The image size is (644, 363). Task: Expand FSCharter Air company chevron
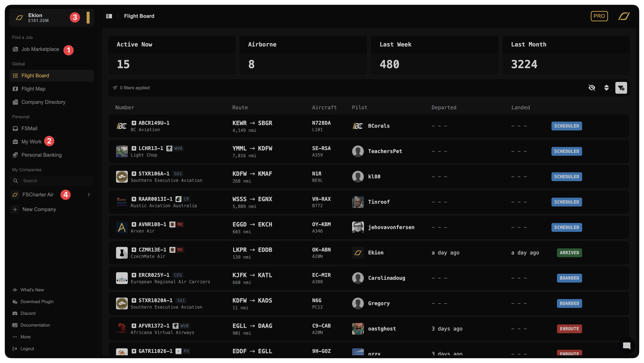tap(89, 195)
